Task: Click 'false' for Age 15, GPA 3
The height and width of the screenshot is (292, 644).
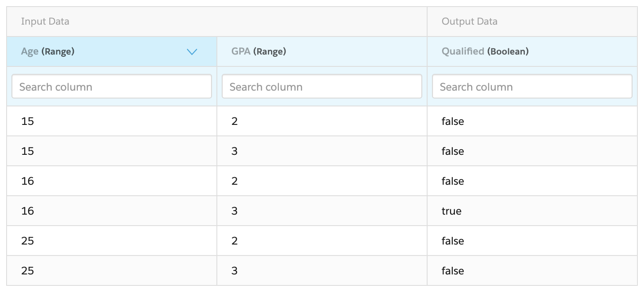Action: pos(453,151)
